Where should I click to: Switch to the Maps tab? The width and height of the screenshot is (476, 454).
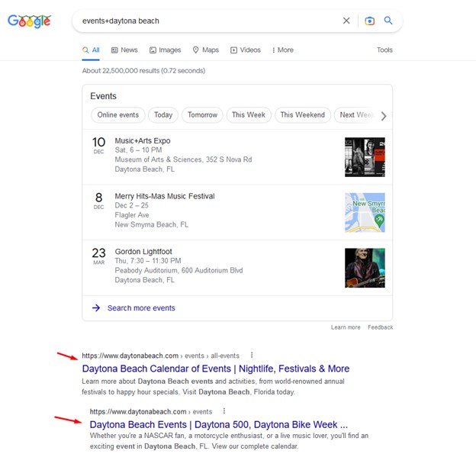coord(206,50)
